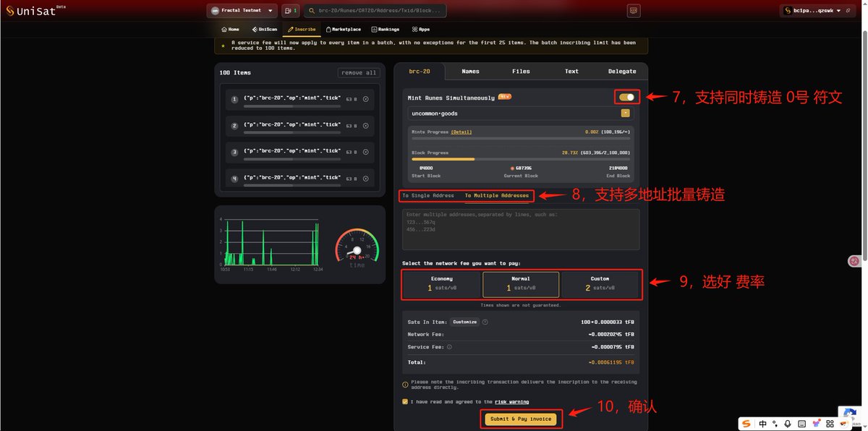Click the icon at right of search bar
Screen dimensions: 868x431
tap(634, 11)
